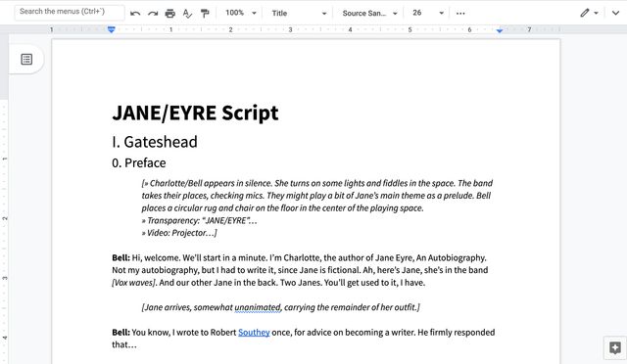The image size is (627, 364).
Task: Click the Redo arrow icon
Action: click(x=153, y=13)
